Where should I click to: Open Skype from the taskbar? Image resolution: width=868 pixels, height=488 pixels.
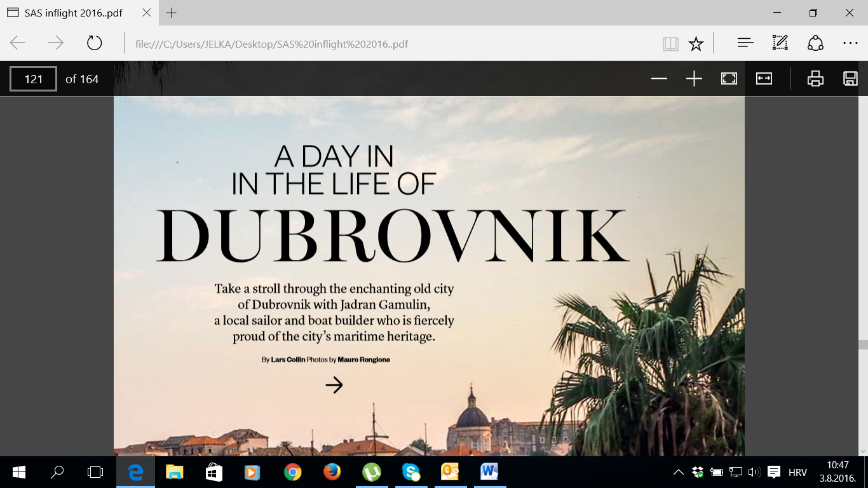click(410, 472)
